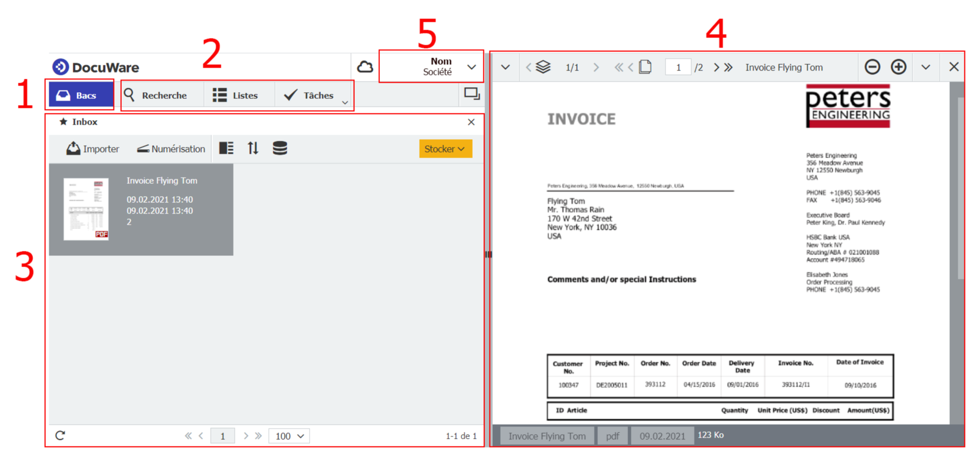Viewport: 980px width, 456px height.
Task: Select the Invoice Flying Tom PDF thumbnail
Action: click(86, 209)
